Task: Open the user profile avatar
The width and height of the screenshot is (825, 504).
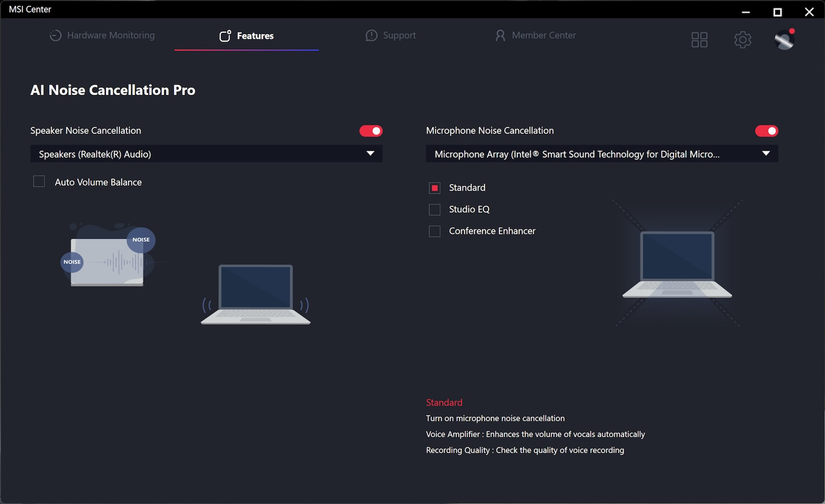Action: (784, 40)
